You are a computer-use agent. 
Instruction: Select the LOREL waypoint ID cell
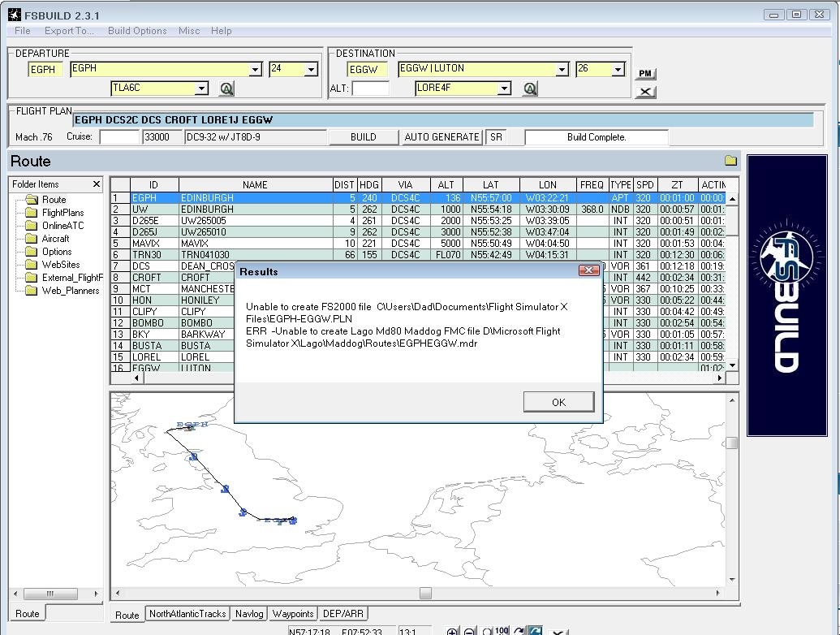point(154,357)
